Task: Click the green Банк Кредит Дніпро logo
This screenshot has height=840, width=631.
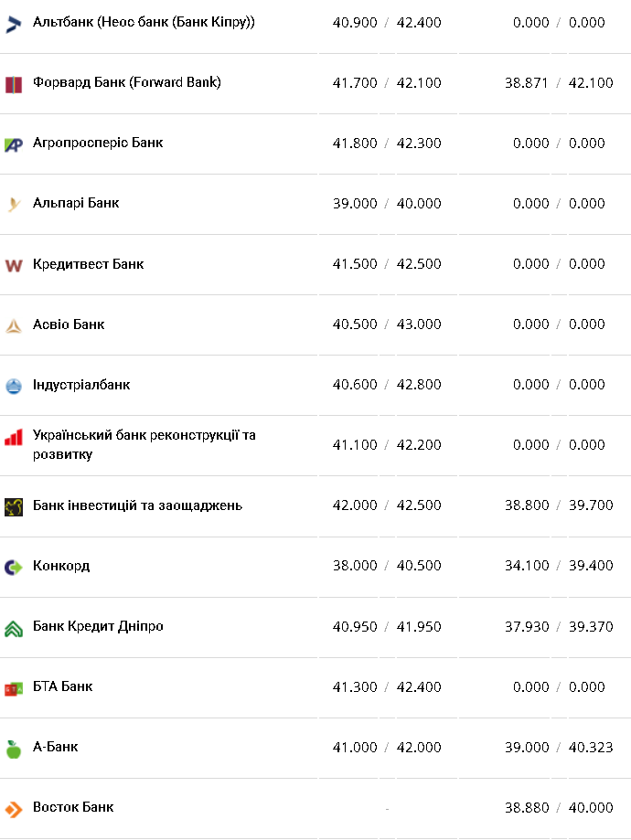Action: pos(14,628)
